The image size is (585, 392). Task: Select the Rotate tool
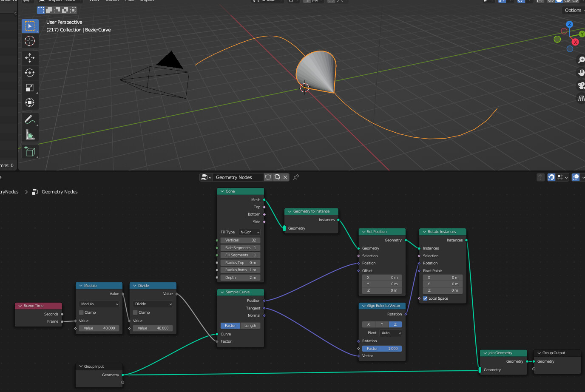[x=30, y=73]
